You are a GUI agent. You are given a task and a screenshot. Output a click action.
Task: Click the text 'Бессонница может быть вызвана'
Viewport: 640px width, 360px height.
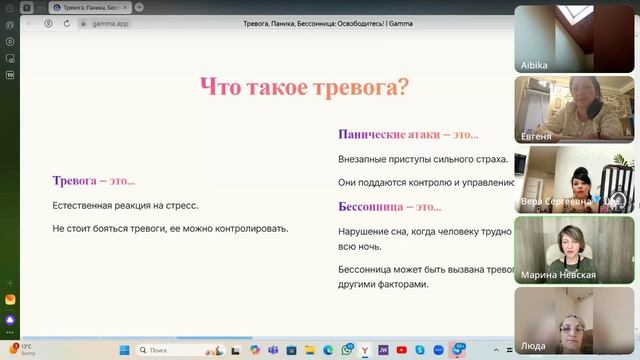coord(412,269)
